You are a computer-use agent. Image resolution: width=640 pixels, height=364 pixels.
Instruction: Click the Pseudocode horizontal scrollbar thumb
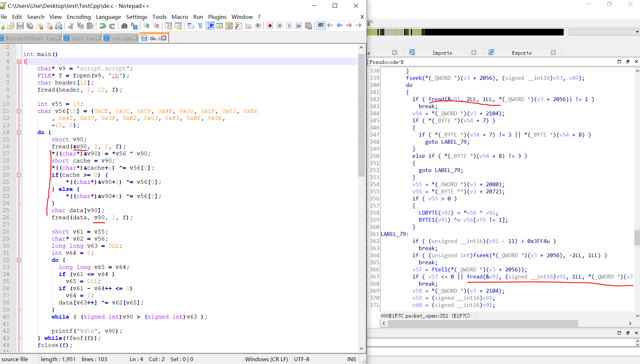point(483,324)
